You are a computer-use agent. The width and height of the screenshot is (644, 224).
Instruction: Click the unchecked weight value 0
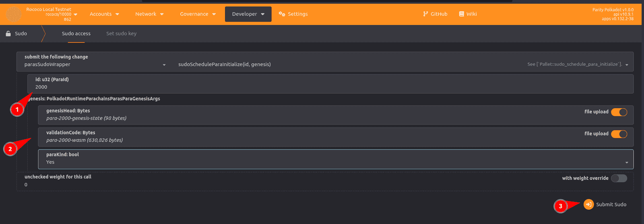26,185
